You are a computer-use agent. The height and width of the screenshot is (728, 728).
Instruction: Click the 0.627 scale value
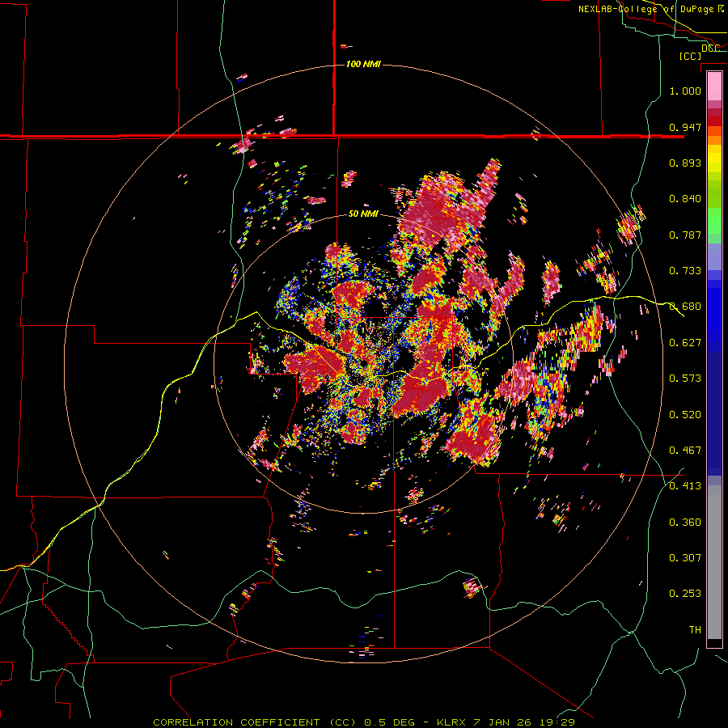click(685, 343)
